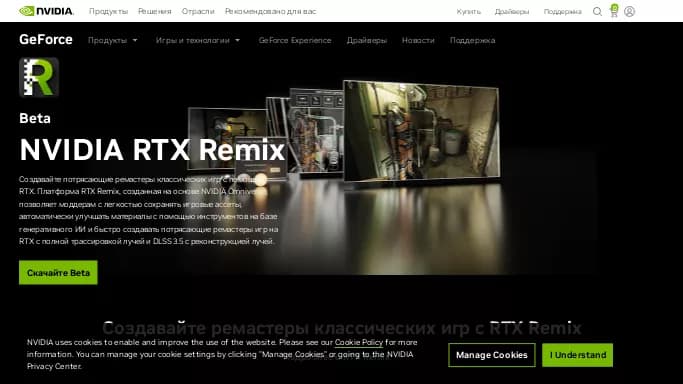The width and height of the screenshot is (683, 384).
Task: Open the shopping cart icon
Action: [x=614, y=11]
